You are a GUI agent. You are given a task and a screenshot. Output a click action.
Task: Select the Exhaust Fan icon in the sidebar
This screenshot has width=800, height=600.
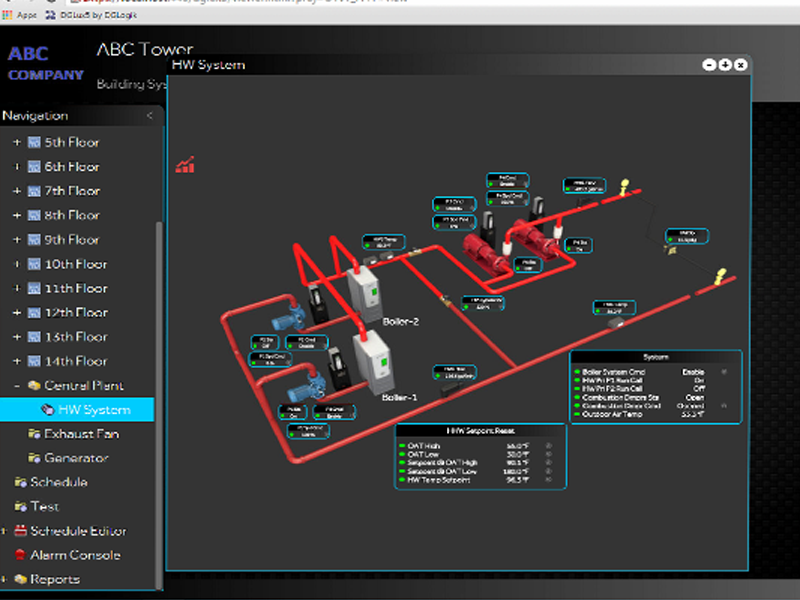[34, 434]
